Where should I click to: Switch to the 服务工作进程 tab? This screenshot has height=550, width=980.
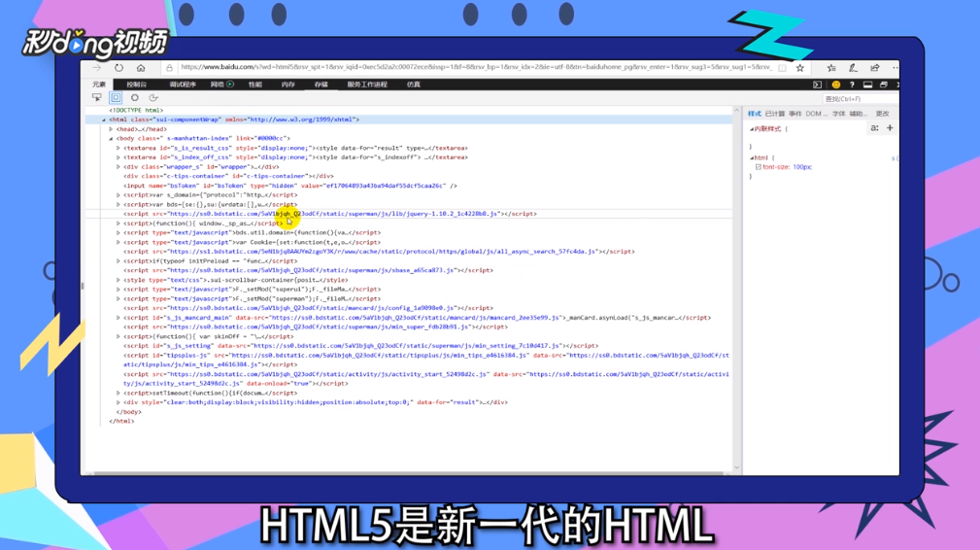click(x=367, y=85)
